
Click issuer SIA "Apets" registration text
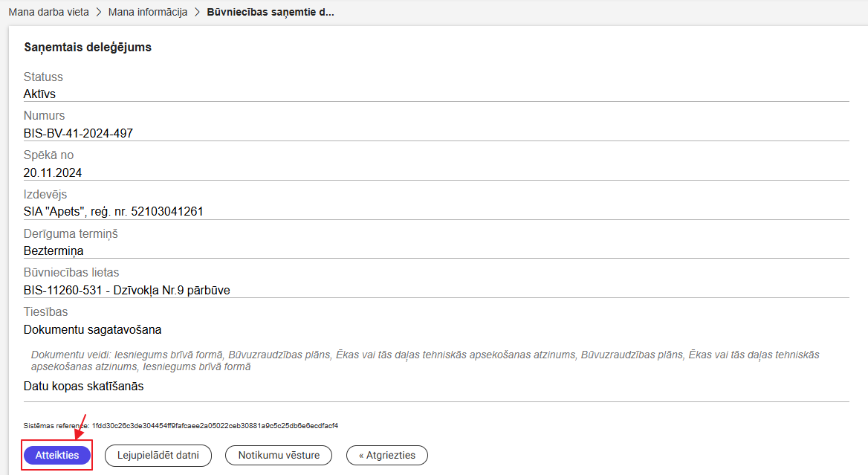114,212
